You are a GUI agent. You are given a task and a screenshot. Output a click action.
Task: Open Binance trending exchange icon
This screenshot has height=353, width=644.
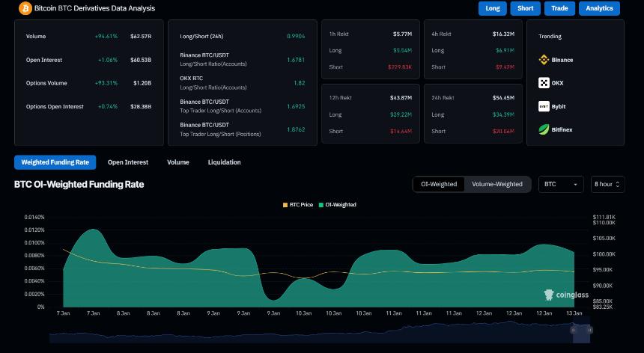[x=544, y=60]
